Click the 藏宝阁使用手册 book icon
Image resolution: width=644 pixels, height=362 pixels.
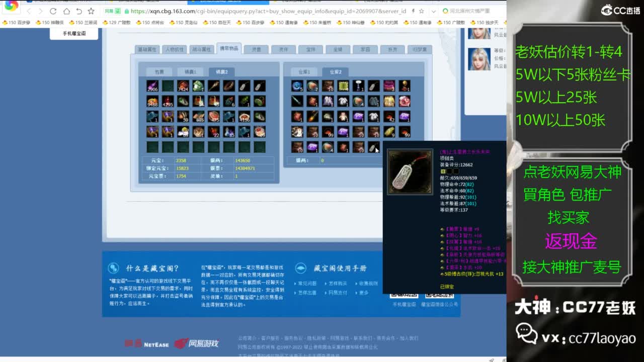tap(300, 267)
